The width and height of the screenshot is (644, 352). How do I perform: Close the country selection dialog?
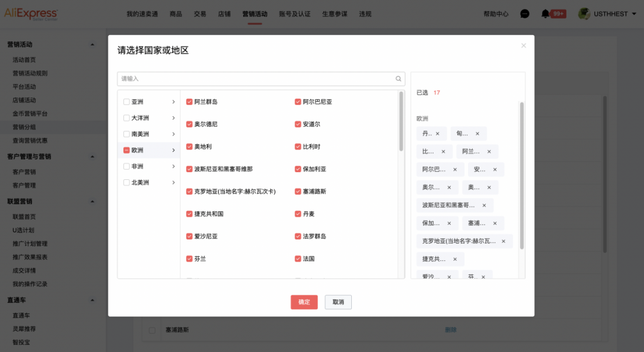tap(524, 45)
